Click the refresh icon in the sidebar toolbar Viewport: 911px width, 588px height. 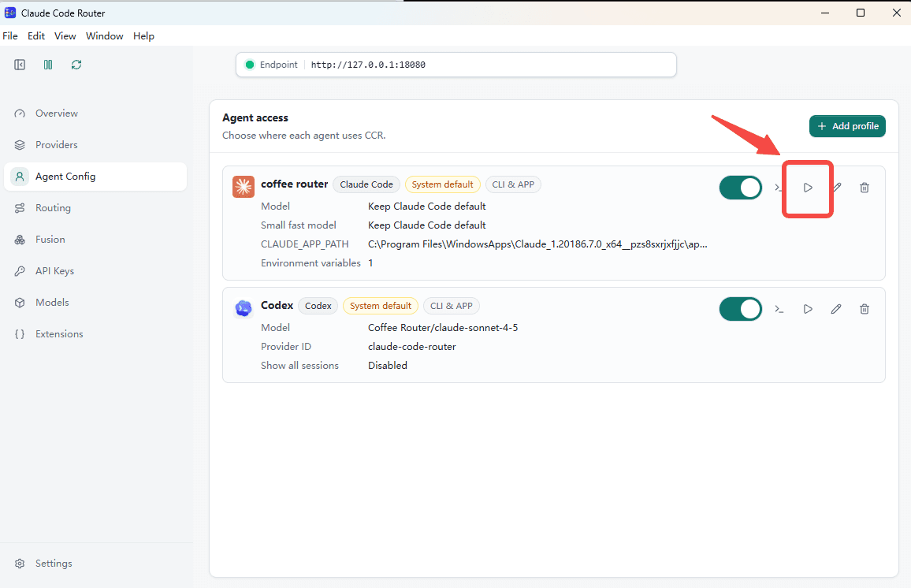[76, 65]
